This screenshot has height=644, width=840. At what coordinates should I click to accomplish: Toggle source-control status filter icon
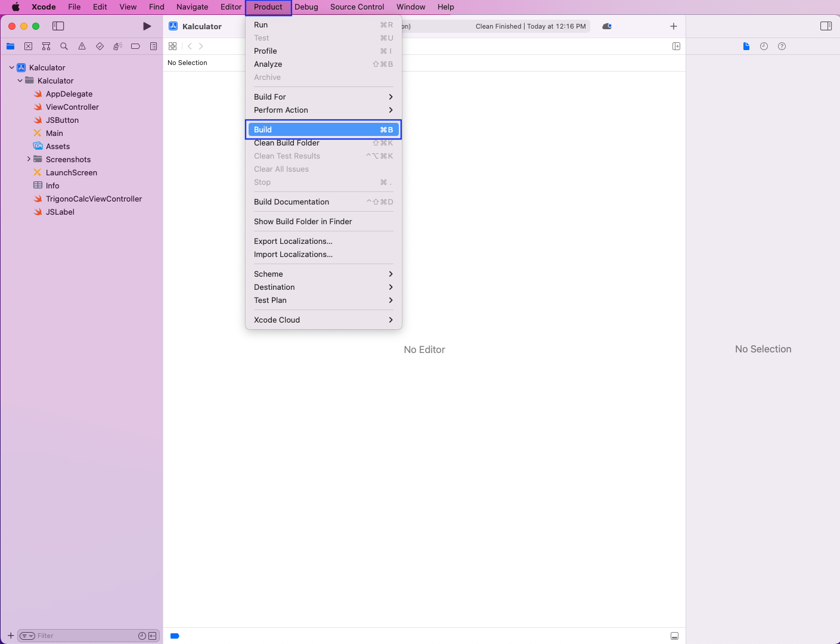pos(152,636)
